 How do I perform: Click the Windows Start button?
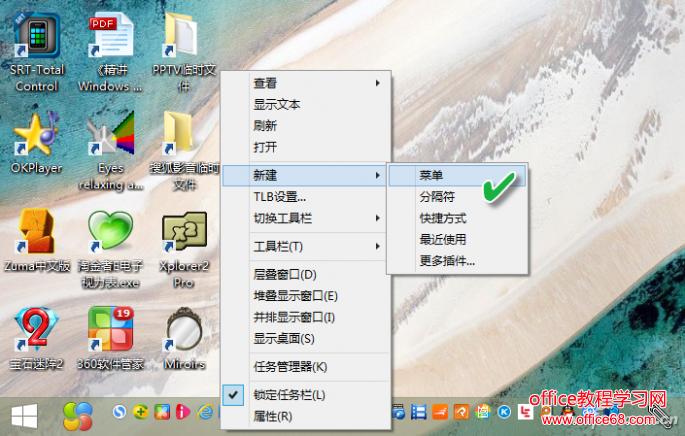[24, 416]
